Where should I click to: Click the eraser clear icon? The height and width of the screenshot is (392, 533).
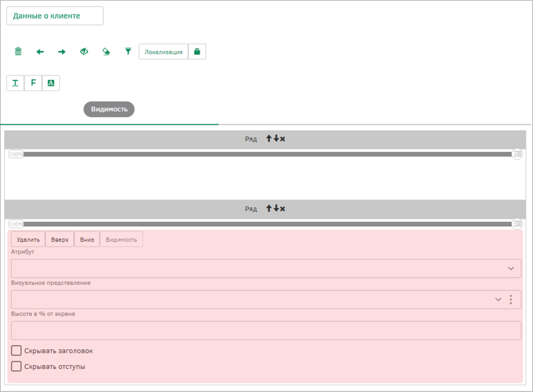(x=106, y=51)
